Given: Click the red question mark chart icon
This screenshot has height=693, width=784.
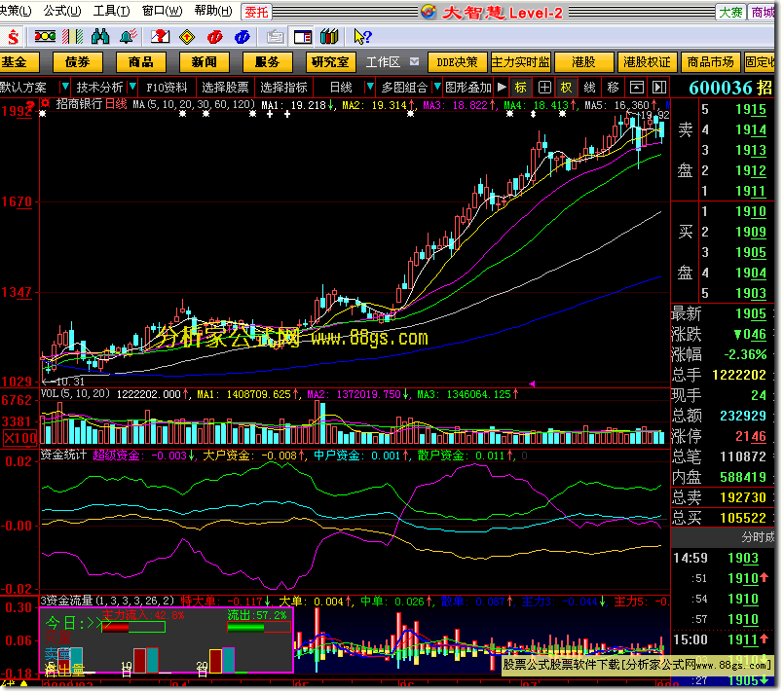Looking at the screenshot, I should tap(161, 36).
